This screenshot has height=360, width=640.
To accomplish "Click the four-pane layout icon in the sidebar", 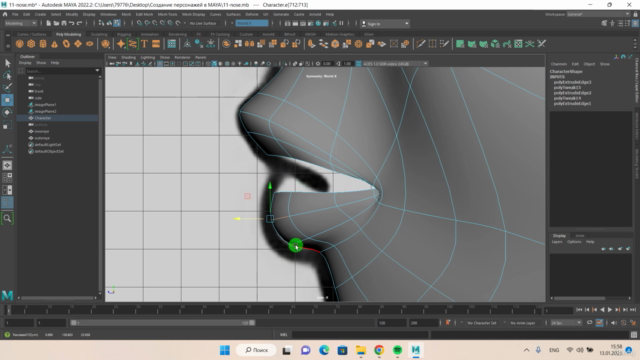I will (7, 178).
